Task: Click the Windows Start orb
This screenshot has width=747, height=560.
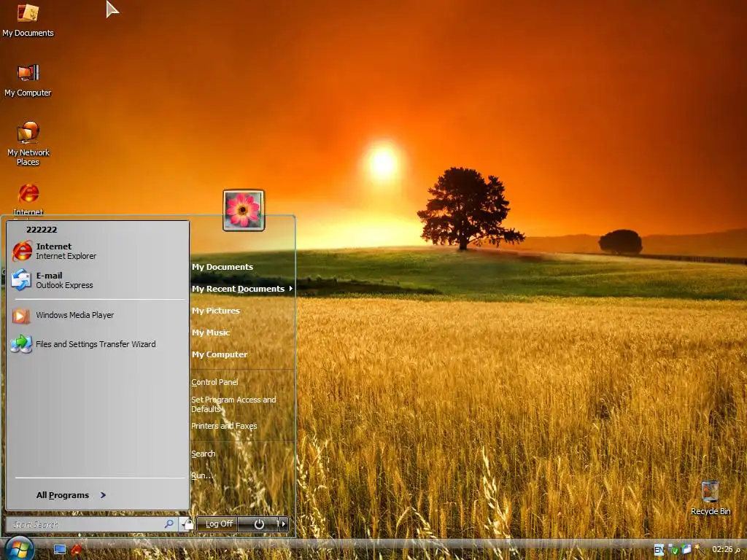Action: click(x=19, y=548)
